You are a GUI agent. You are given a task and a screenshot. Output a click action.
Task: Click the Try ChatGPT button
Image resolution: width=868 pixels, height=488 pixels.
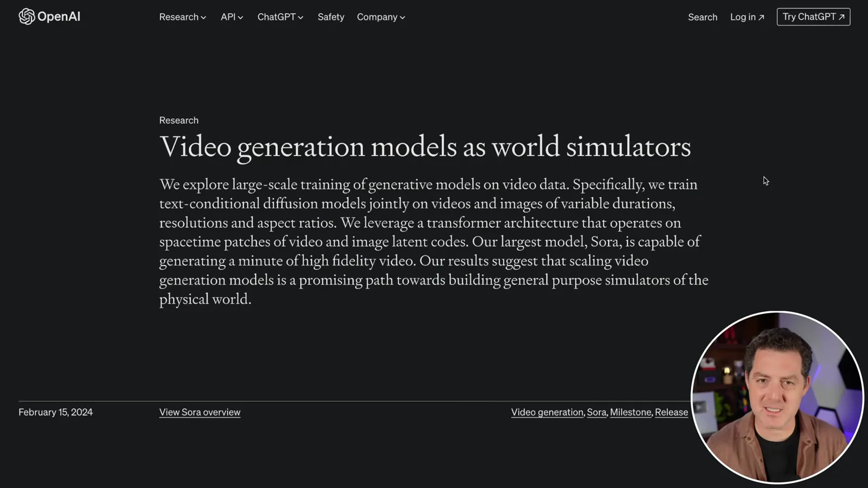(813, 17)
